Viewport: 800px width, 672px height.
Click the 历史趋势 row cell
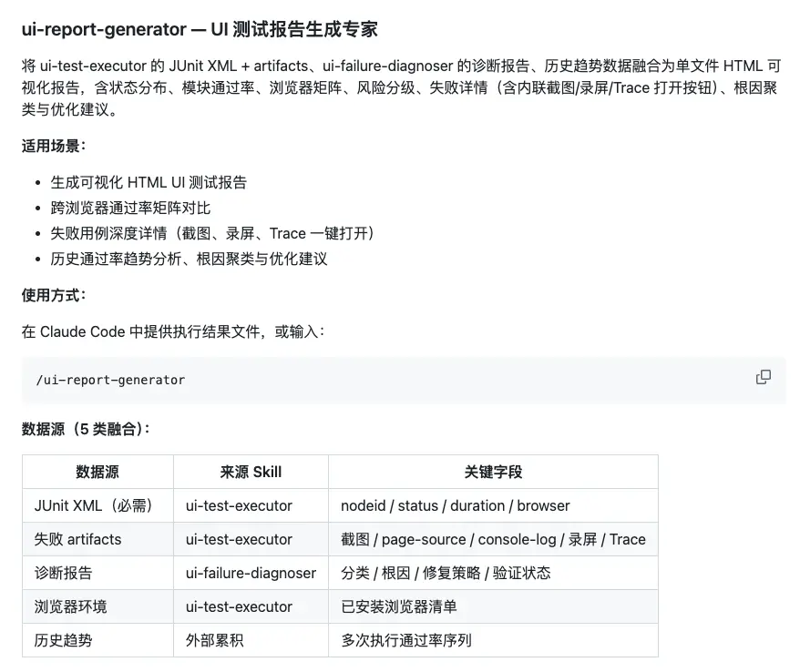click(x=97, y=640)
